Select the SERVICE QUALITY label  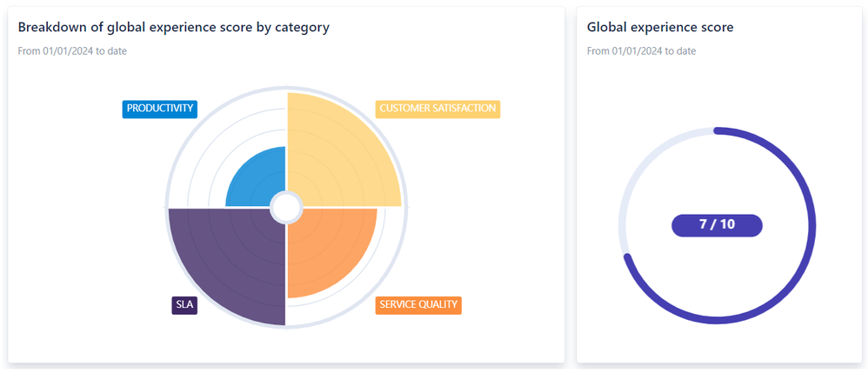click(x=418, y=305)
